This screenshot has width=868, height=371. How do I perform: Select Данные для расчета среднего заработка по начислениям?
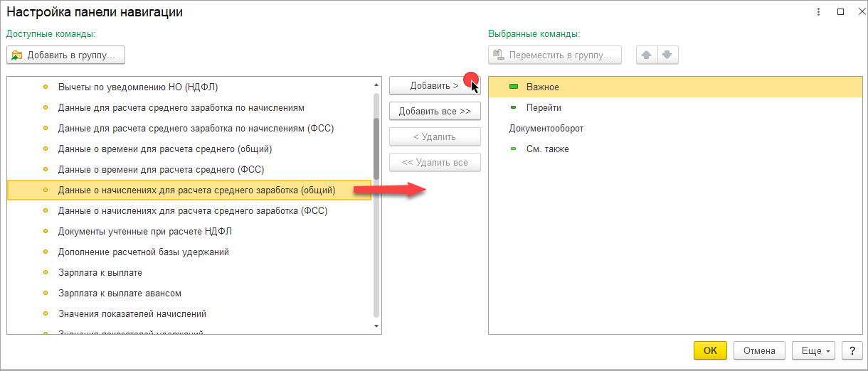pos(189,108)
